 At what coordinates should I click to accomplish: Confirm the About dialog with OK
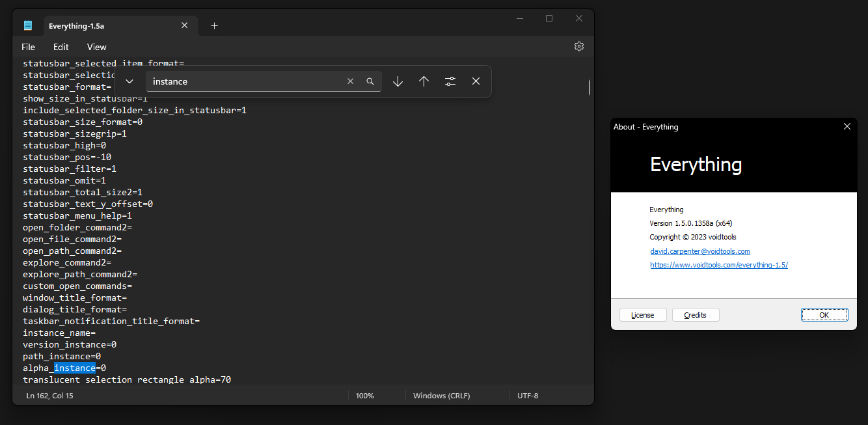(824, 315)
